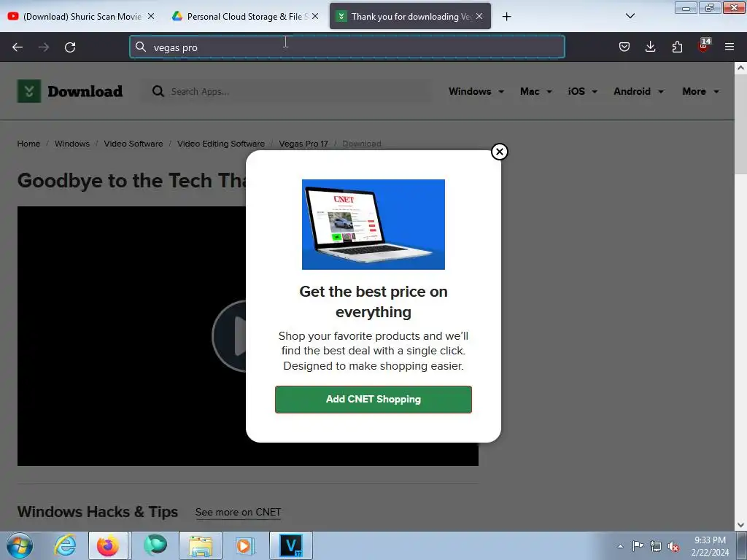Click the Show desktop strip after the clock
The image size is (747, 560).
coord(742,545)
